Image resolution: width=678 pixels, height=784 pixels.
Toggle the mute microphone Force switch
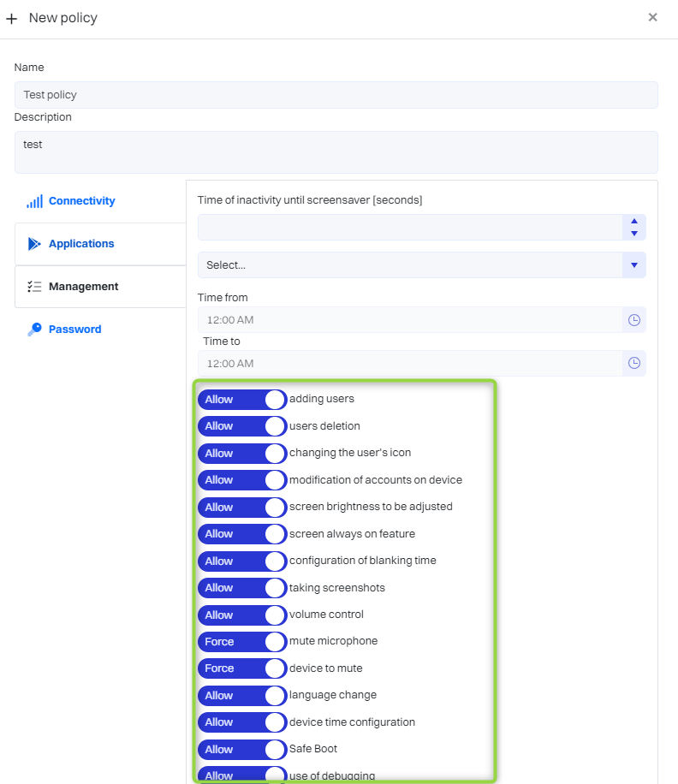[242, 642]
